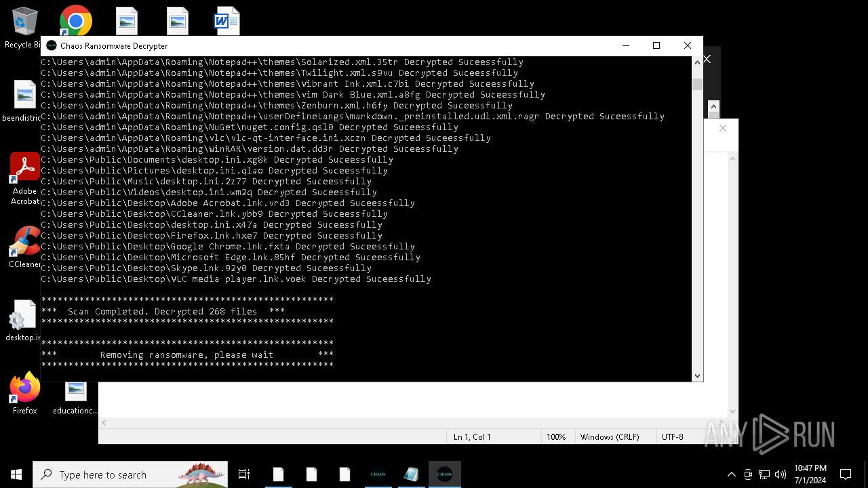Click the VLC media player.lnk.voek line
Viewport: 868px width, 488px height.
[236, 279]
